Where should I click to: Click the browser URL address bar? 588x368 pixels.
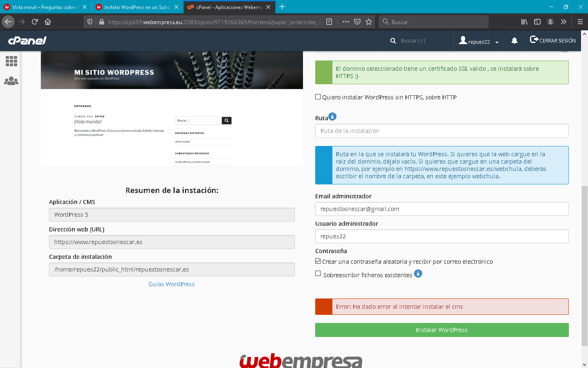pyautogui.click(x=214, y=22)
